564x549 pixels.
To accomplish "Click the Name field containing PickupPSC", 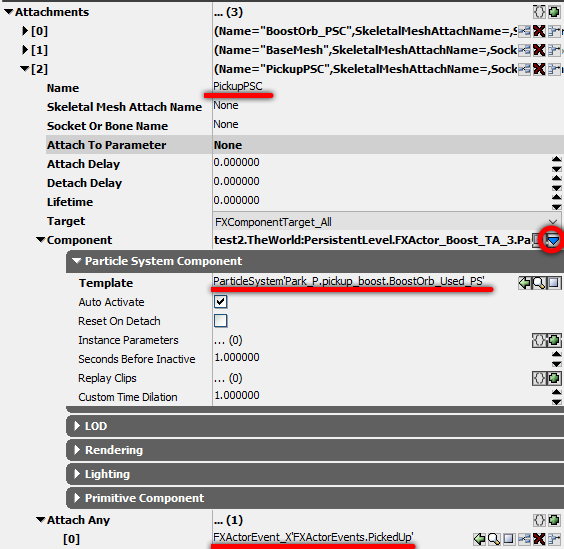I will pyautogui.click(x=388, y=87).
